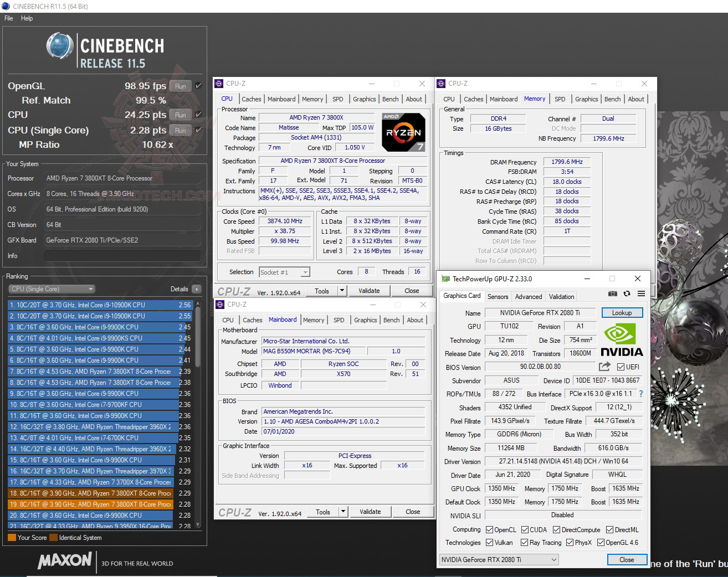Image resolution: width=728 pixels, height=577 pixels.
Task: Click Validate in CPU-Z CPU window
Action: (x=369, y=291)
